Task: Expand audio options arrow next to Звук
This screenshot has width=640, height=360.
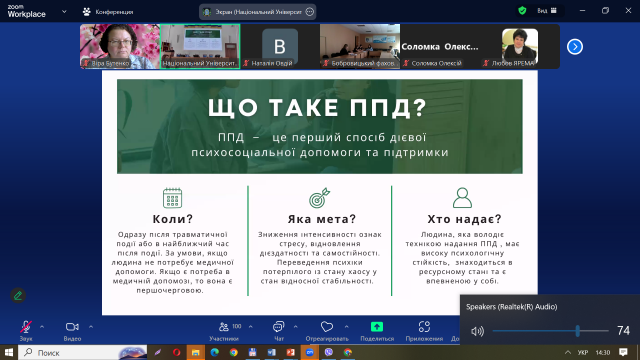Action: [x=42, y=327]
